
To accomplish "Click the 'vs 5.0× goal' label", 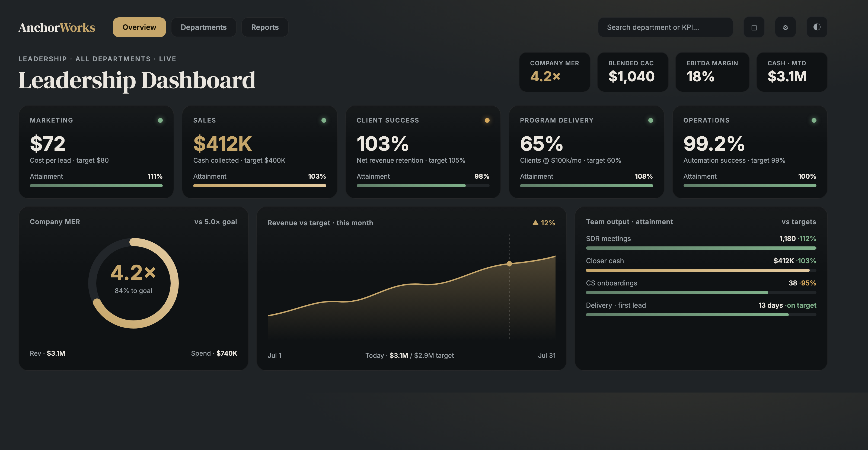I will coord(216,222).
